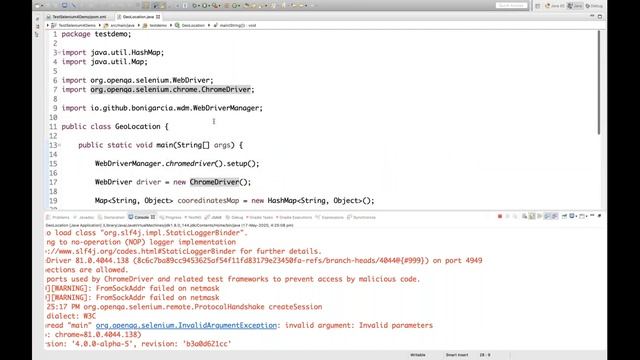Expand the breadcrumb arrow before testdemo

click(x=139, y=25)
